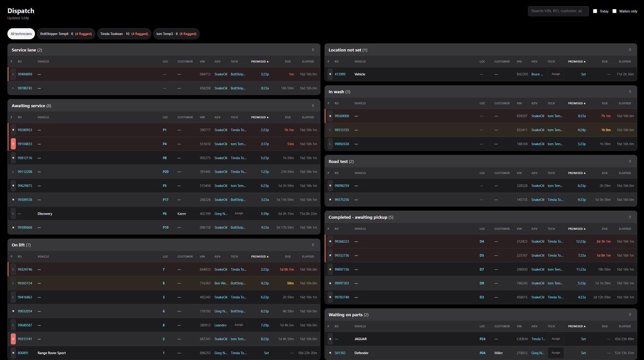Open repair order 99788743
Image resolution: width=644 pixels, height=360 pixels.
coord(25,88)
